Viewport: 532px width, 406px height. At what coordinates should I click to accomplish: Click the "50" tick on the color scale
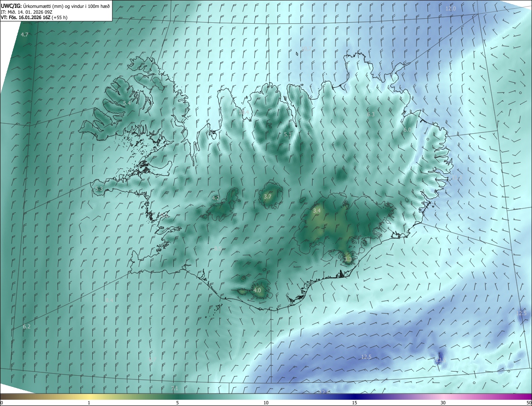(529, 403)
